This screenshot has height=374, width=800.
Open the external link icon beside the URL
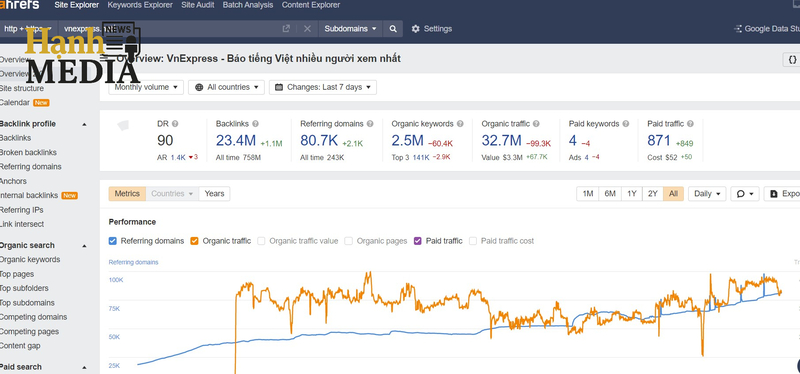(x=286, y=29)
